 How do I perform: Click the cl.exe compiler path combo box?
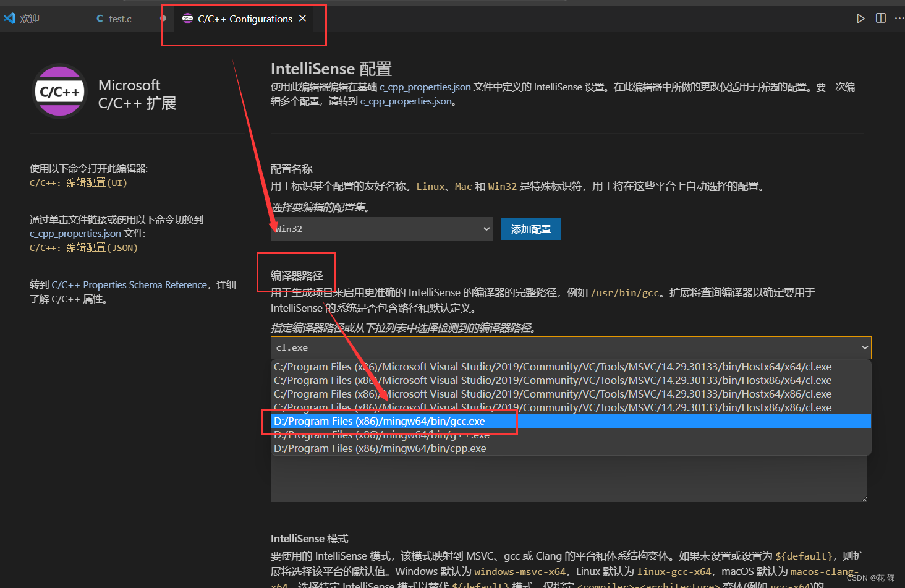pyautogui.click(x=571, y=348)
